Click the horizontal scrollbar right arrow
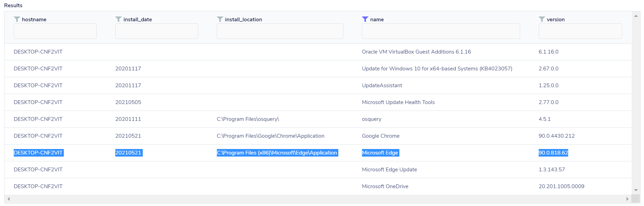The width and height of the screenshot is (644, 206). [627, 199]
